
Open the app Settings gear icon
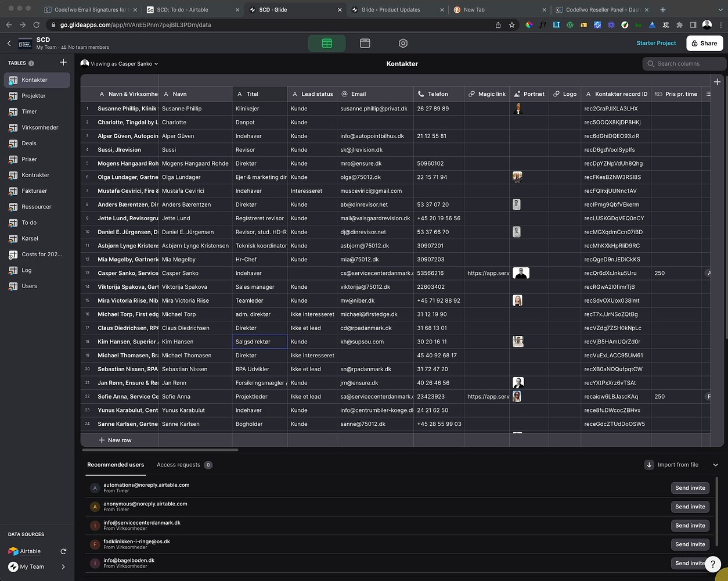click(402, 43)
